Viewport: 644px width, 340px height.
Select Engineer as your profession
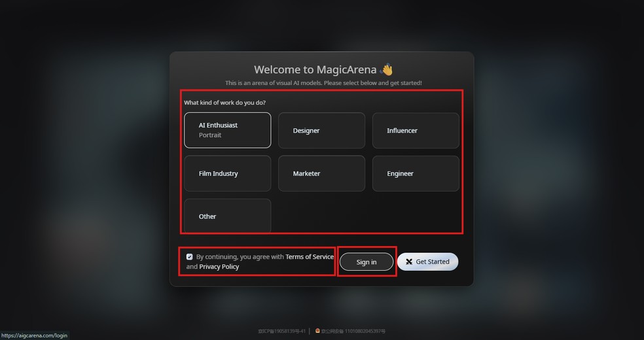point(416,173)
